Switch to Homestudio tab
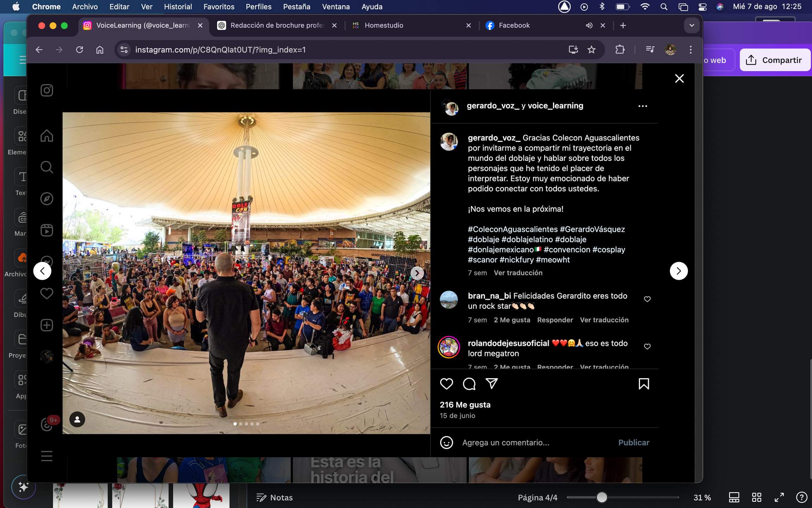This screenshot has width=812, height=508. point(412,25)
